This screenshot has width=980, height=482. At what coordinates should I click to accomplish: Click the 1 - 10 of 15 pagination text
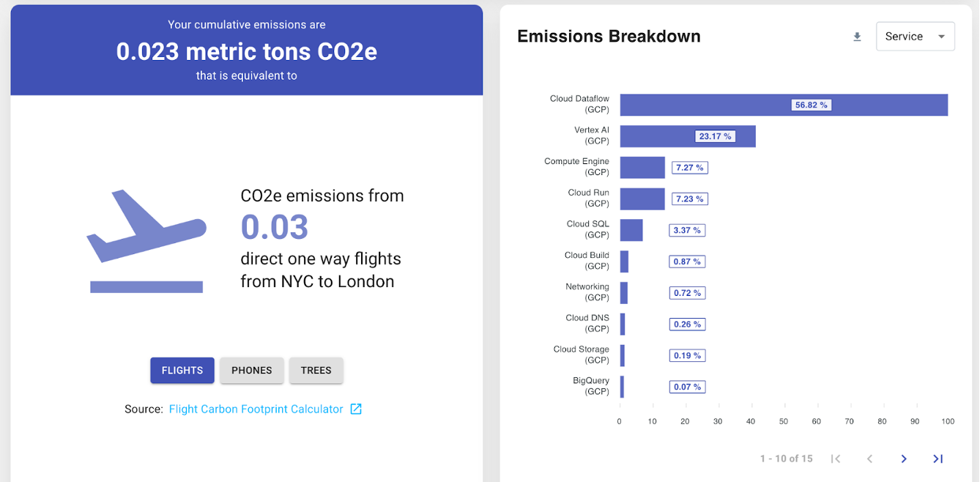pos(786,459)
